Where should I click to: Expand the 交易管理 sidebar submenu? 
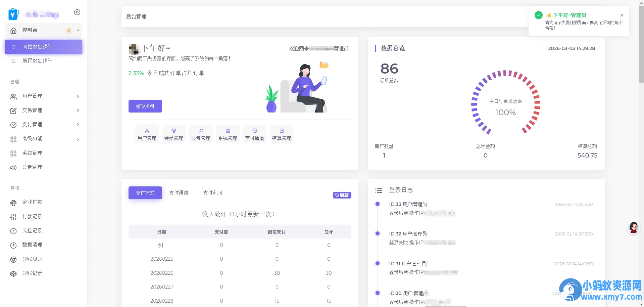[44, 111]
